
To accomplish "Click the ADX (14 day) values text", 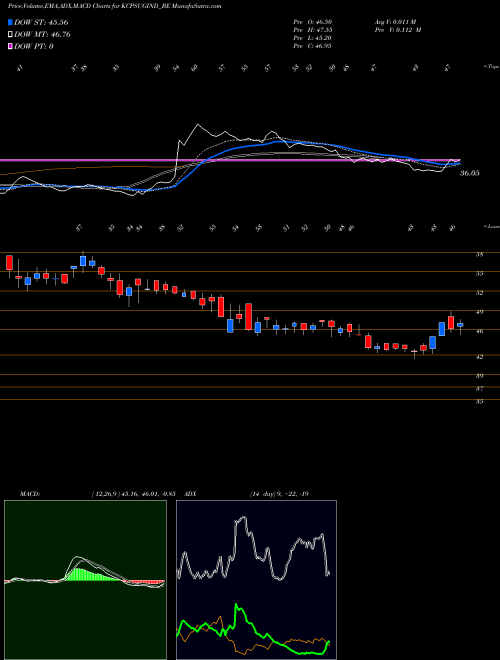I will (280, 494).
